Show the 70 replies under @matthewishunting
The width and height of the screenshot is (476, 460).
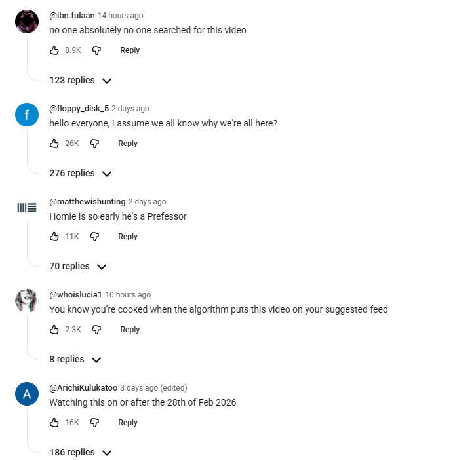click(77, 267)
